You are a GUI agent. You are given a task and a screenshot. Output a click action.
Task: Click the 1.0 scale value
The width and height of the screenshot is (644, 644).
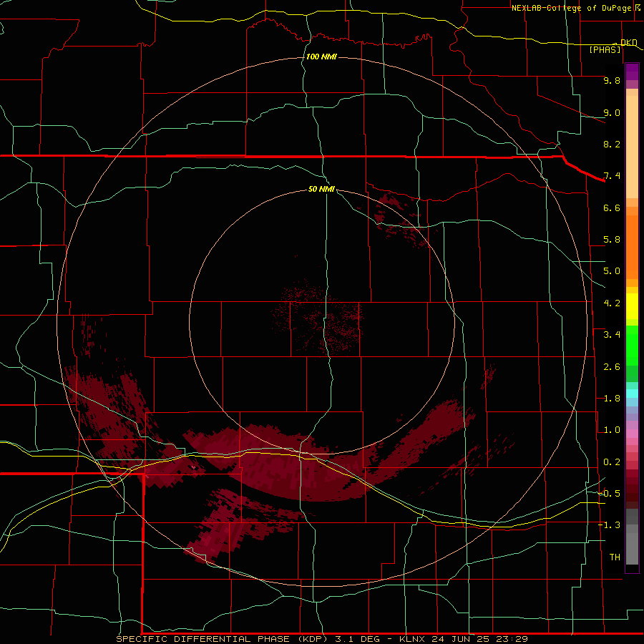tap(612, 430)
